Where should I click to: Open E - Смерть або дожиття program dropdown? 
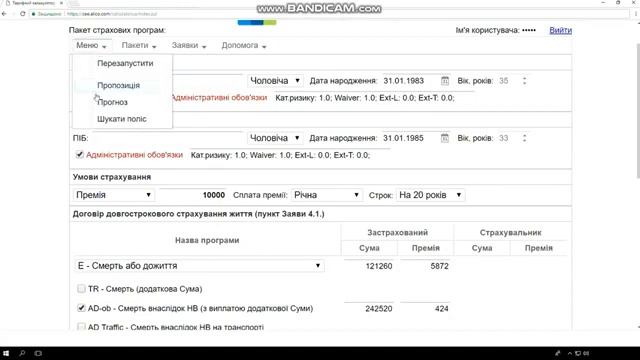199,266
